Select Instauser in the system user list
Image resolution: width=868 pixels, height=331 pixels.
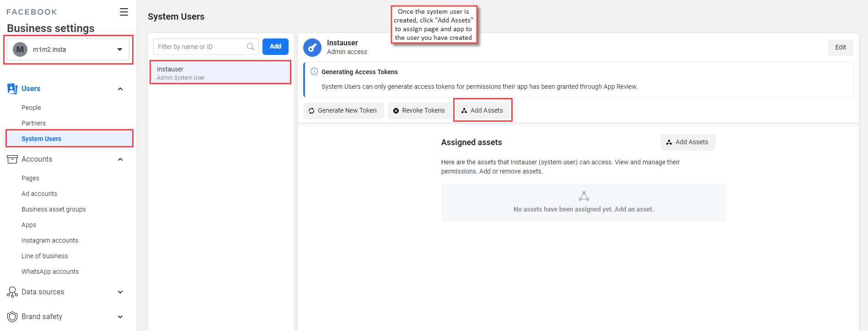coord(220,72)
